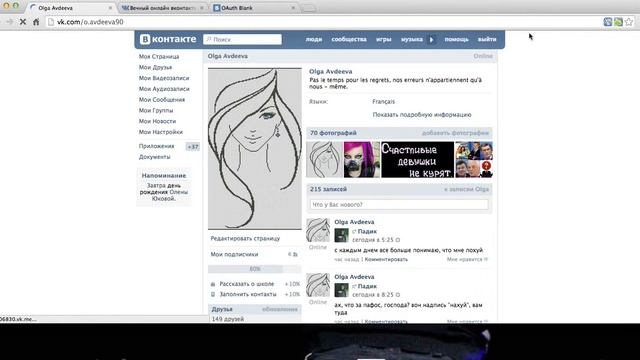Open 215 записей header
Screen dimensions: 640x360
pos(328,189)
